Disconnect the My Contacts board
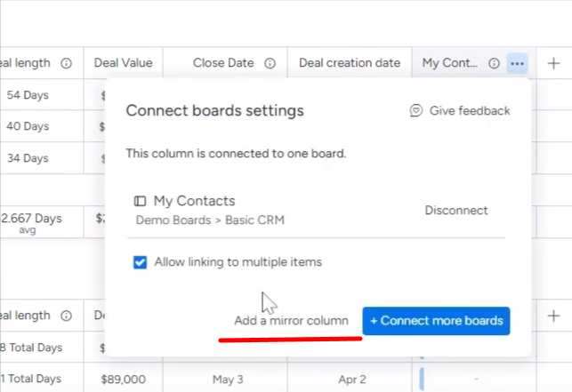The width and height of the screenshot is (572, 392). 456,211
